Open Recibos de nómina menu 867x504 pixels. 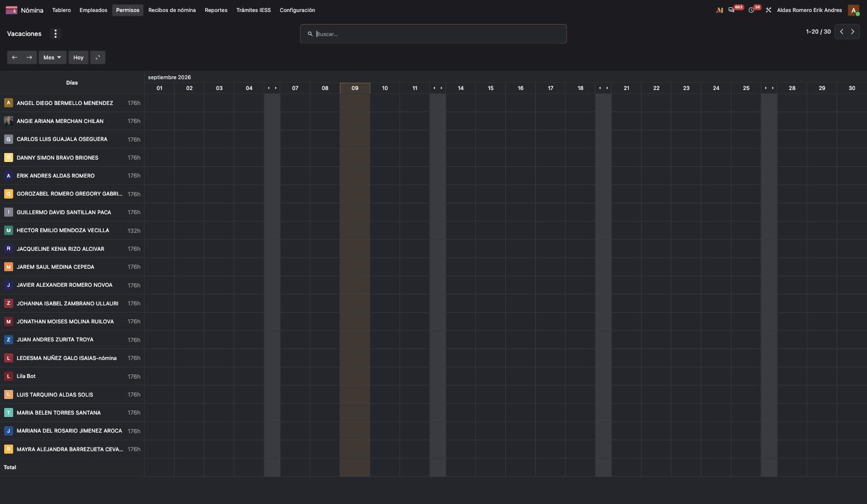[172, 10]
